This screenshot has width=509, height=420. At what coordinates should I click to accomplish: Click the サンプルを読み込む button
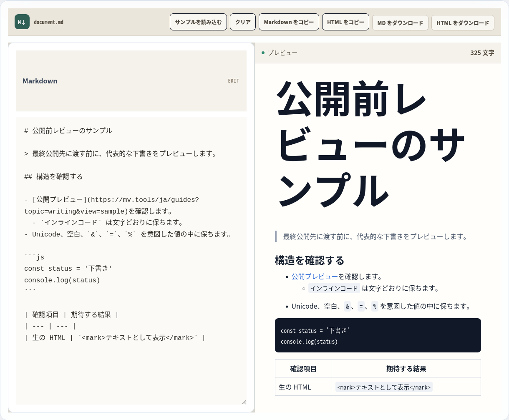tap(198, 22)
